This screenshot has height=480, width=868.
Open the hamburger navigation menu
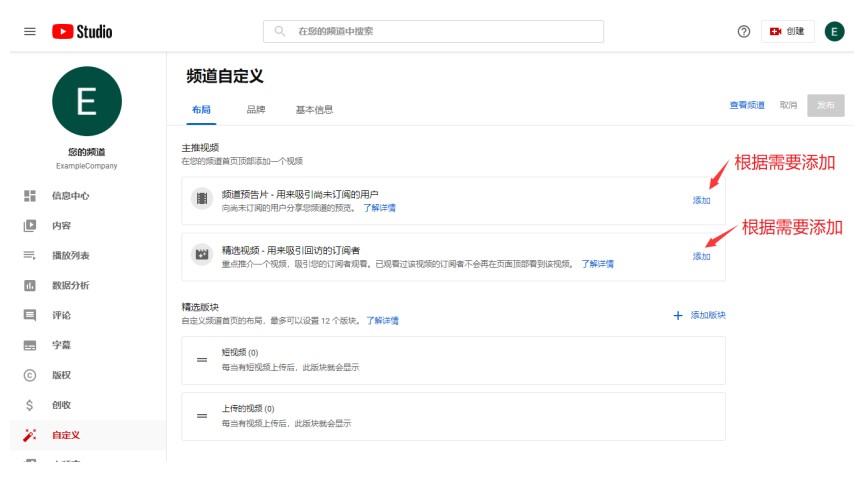[x=30, y=32]
